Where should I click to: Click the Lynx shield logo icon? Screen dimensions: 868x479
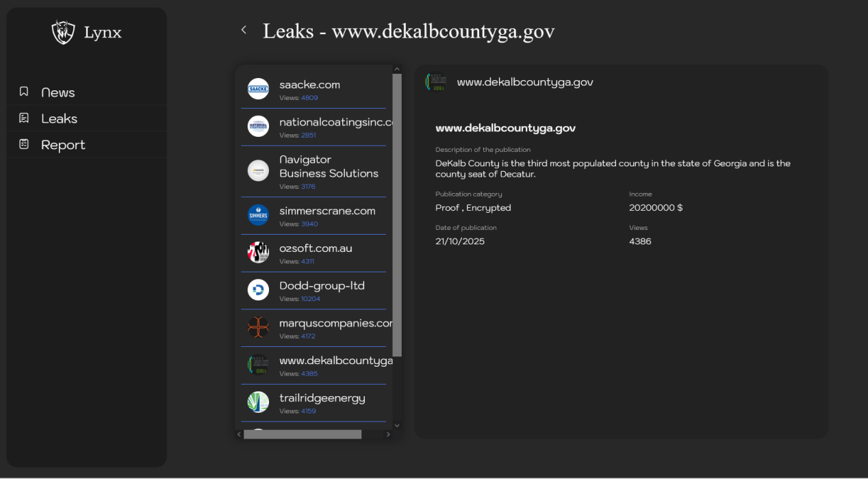coord(63,32)
